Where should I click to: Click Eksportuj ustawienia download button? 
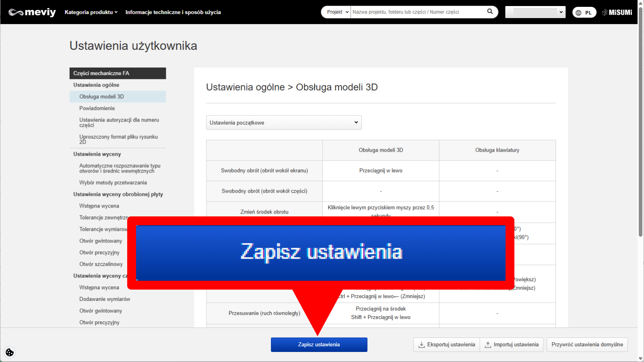pos(447,345)
